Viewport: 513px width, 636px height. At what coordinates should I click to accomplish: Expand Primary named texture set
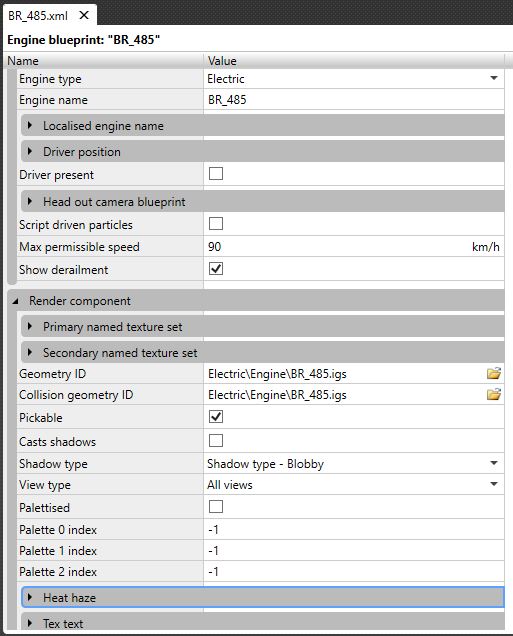30,326
